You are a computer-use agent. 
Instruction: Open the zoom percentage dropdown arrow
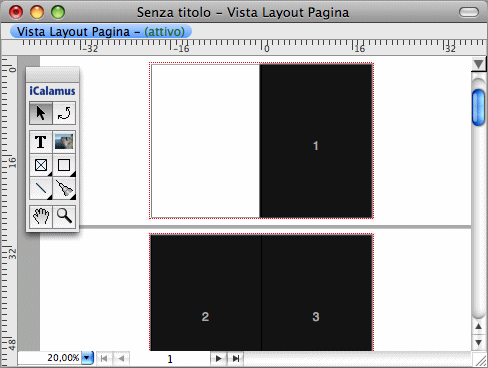(87, 358)
